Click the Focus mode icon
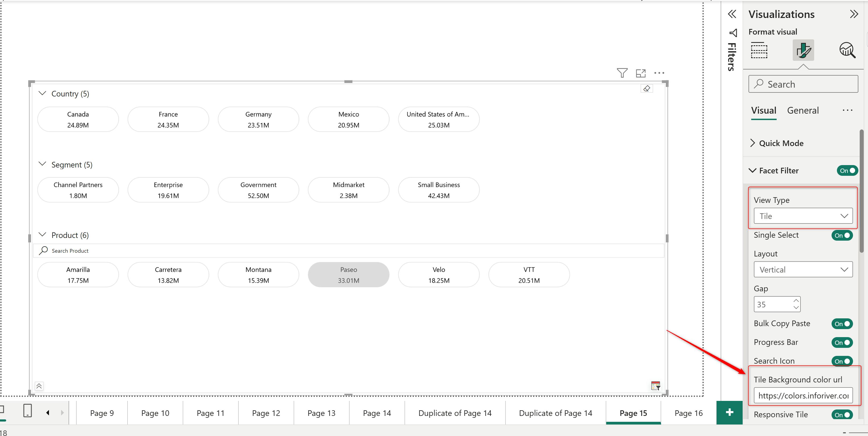Image resolution: width=868 pixels, height=436 pixels. point(641,73)
